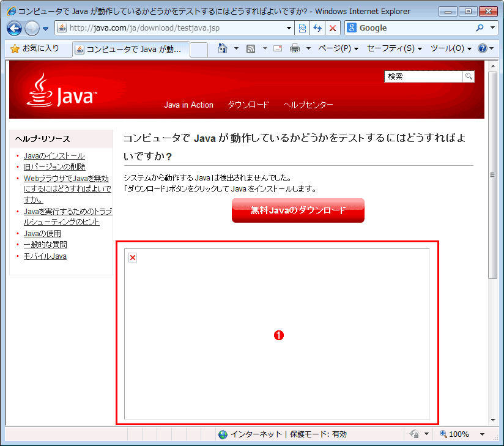504x446 pixels.
Task: Click the search magnifier in toolbar
Action: coord(480,28)
